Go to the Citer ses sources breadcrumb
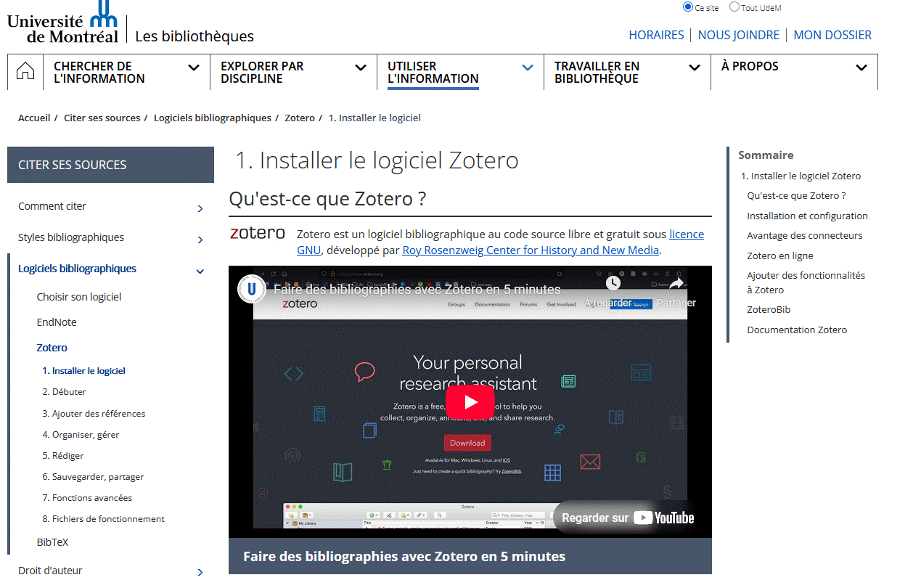Viewport: 921px width, 588px height. coord(102,118)
